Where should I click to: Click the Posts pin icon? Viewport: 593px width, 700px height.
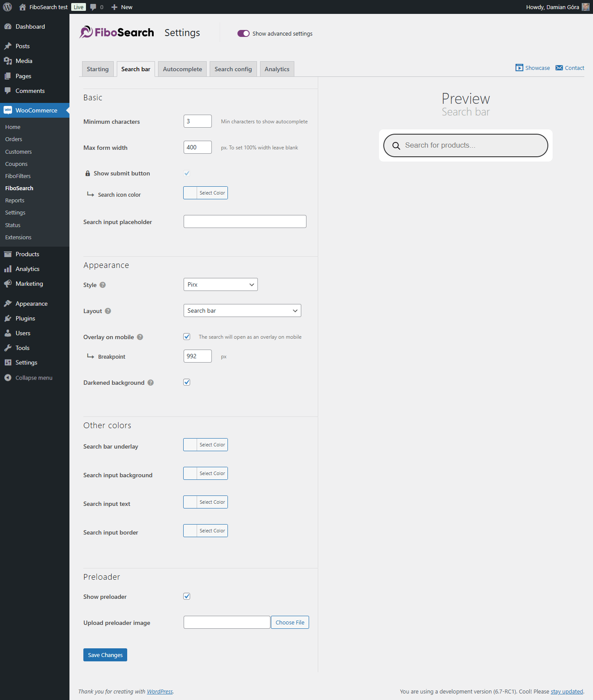point(8,46)
